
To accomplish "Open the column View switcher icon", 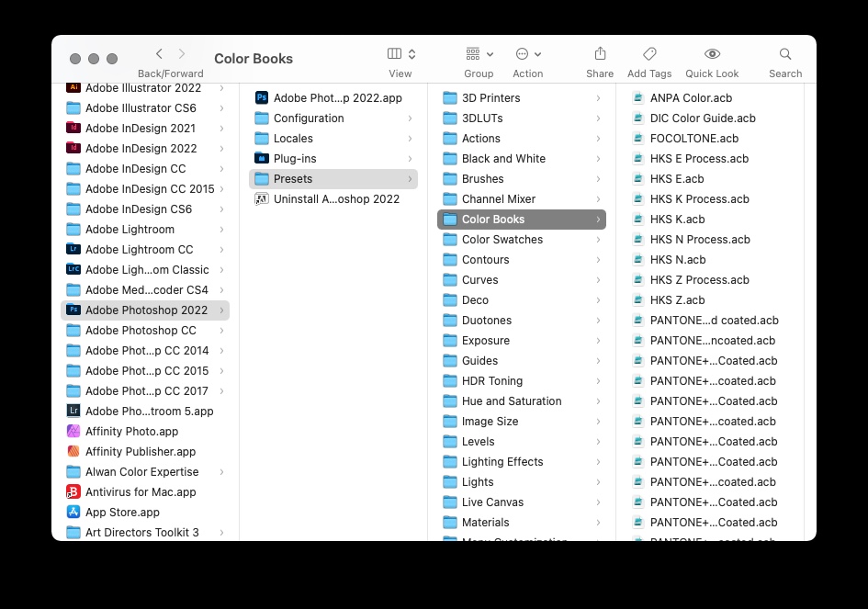I will [394, 53].
